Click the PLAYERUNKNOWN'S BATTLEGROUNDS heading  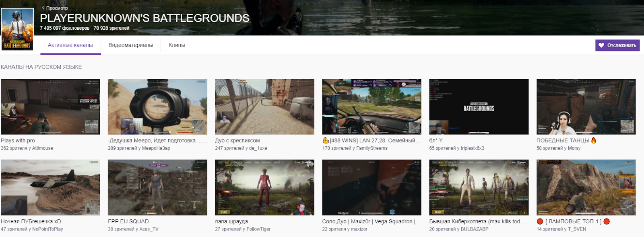[145, 18]
